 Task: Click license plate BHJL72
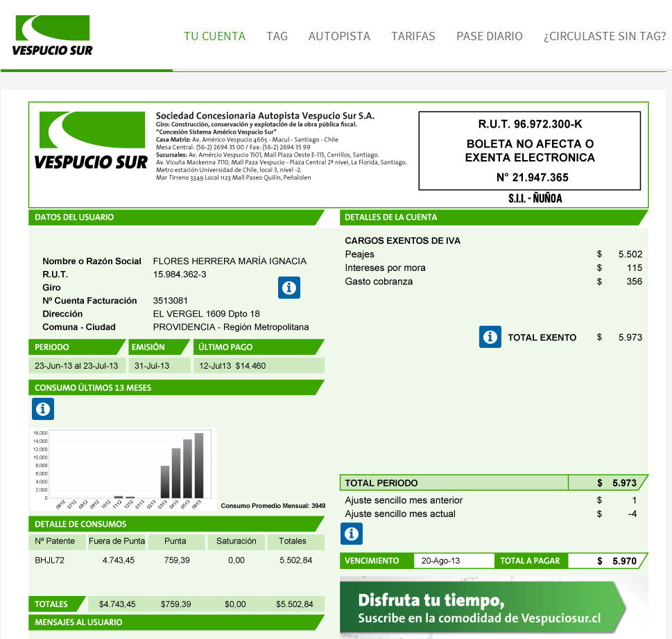(49, 560)
